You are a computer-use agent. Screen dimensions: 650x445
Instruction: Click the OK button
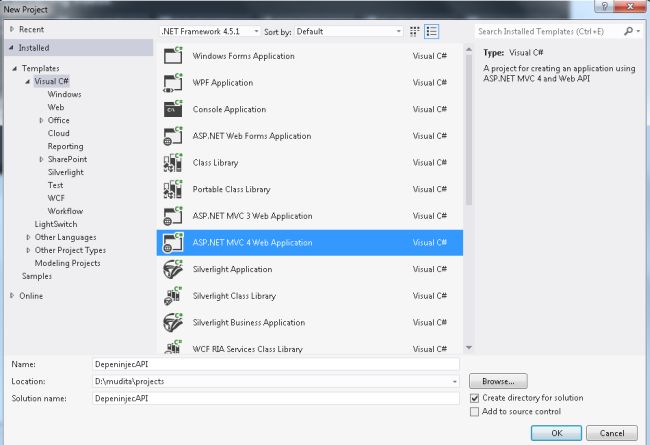pyautogui.click(x=556, y=433)
